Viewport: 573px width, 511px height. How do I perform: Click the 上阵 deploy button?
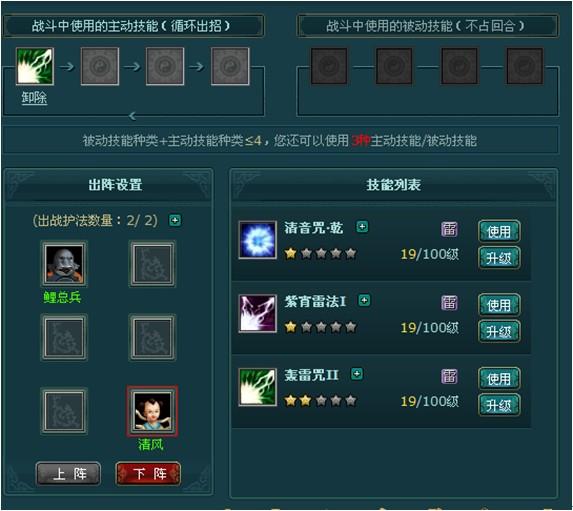click(x=69, y=474)
